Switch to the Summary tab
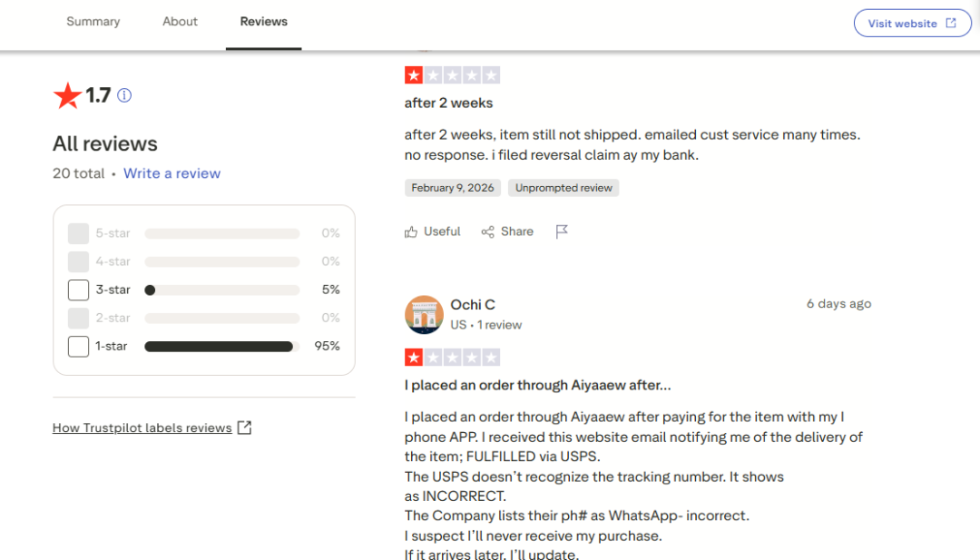 [93, 22]
